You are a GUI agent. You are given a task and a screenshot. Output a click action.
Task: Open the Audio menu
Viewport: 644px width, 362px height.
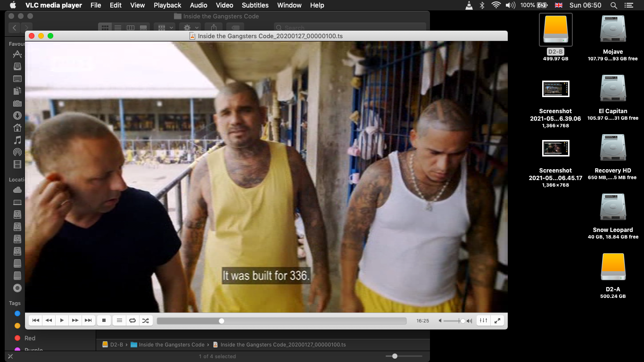[x=198, y=5]
